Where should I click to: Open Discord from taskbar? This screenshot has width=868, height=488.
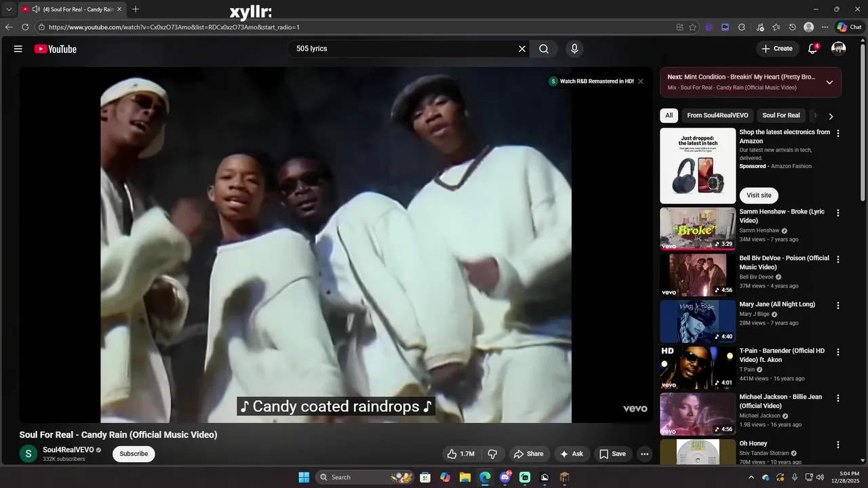(x=505, y=477)
